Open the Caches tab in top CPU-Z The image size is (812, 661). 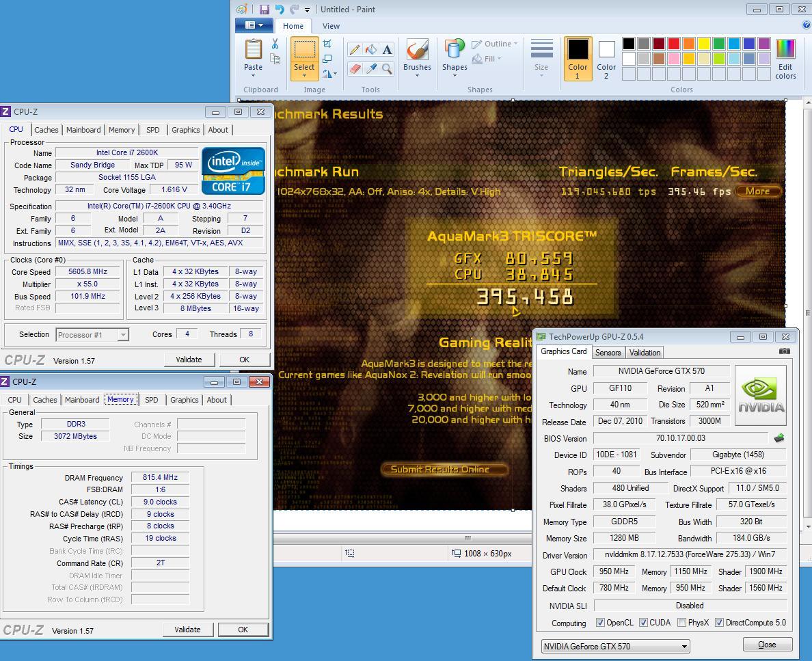[x=46, y=130]
